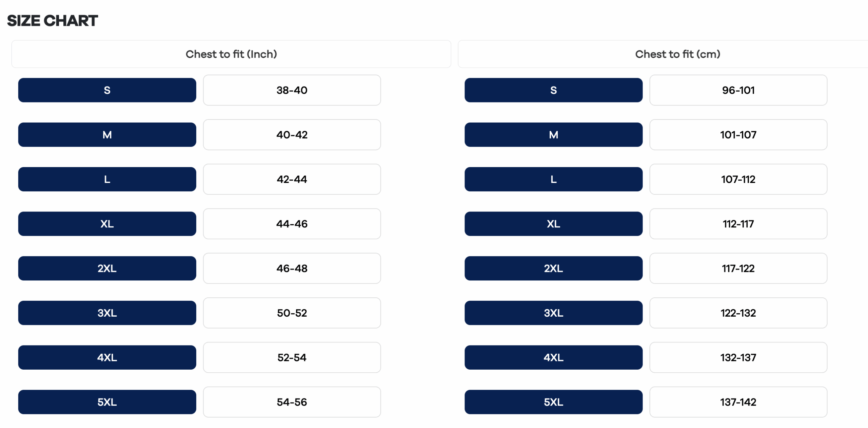Click the 38-40 inch measurement cell

(292, 90)
